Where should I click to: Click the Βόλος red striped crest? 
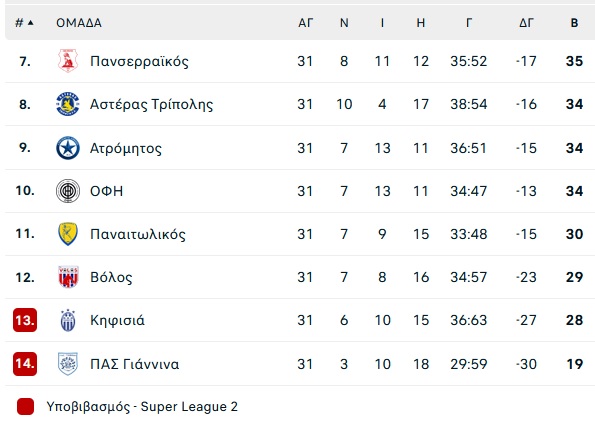tap(68, 277)
